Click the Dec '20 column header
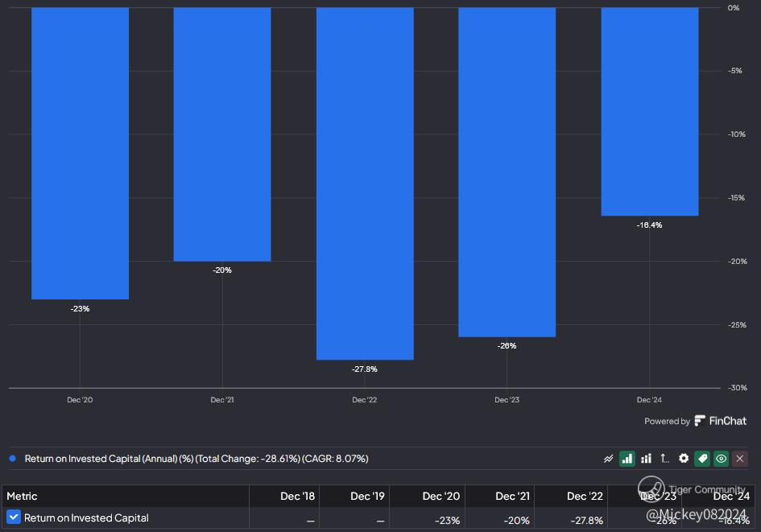Viewport: 761px width, 532px height. point(443,496)
